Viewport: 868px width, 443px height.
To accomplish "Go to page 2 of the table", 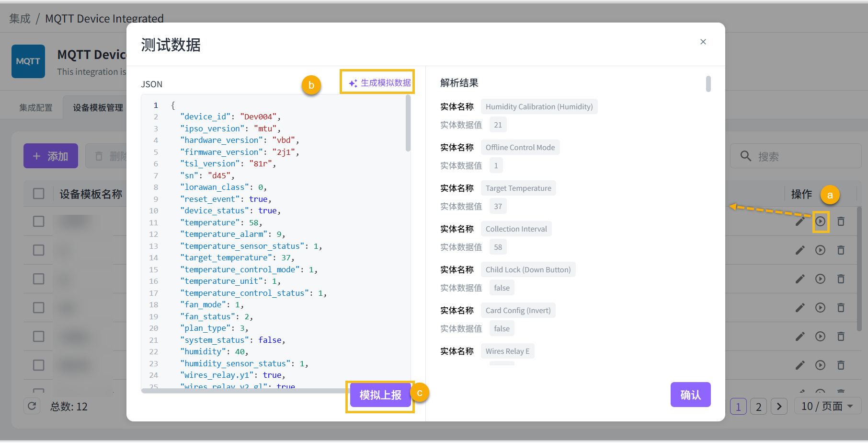I will [x=758, y=407].
